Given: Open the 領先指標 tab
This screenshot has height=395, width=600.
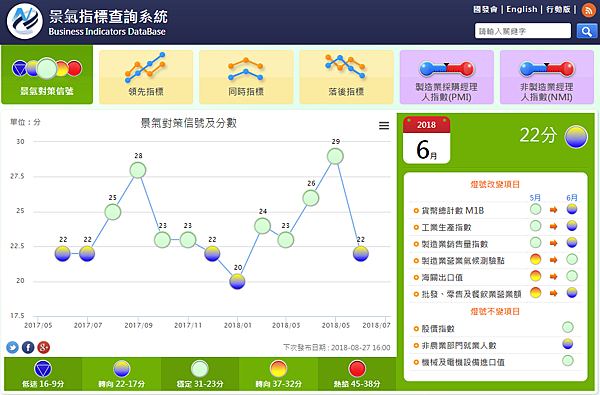Looking at the screenshot, I should coord(146,77).
